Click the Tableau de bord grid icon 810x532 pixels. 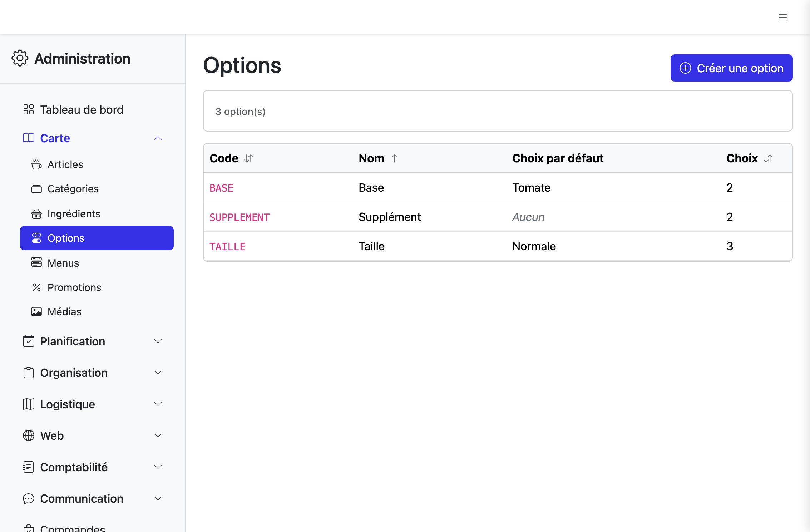[28, 109]
